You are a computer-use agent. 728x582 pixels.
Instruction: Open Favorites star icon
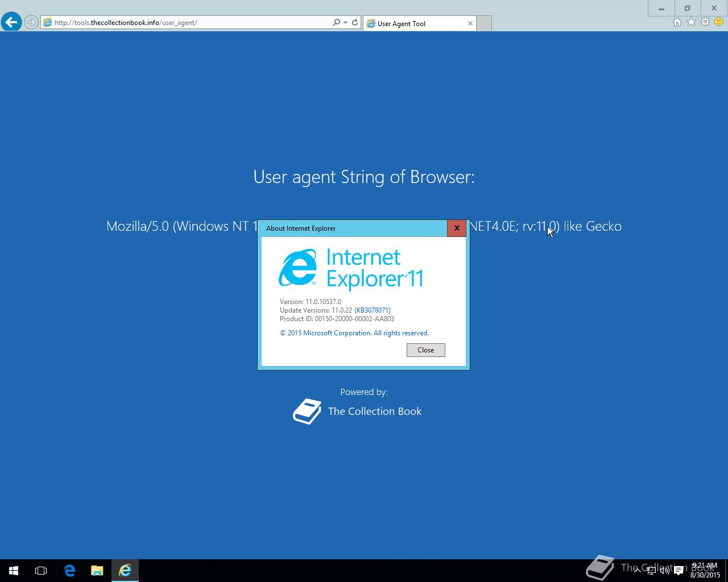(691, 22)
